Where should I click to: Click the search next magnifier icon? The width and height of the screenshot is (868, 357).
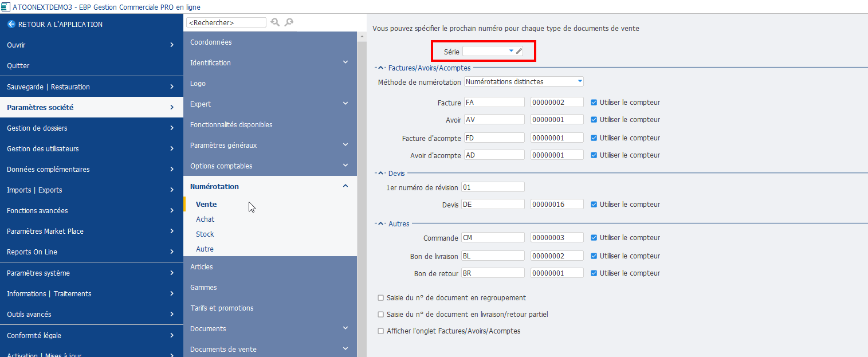click(x=289, y=22)
